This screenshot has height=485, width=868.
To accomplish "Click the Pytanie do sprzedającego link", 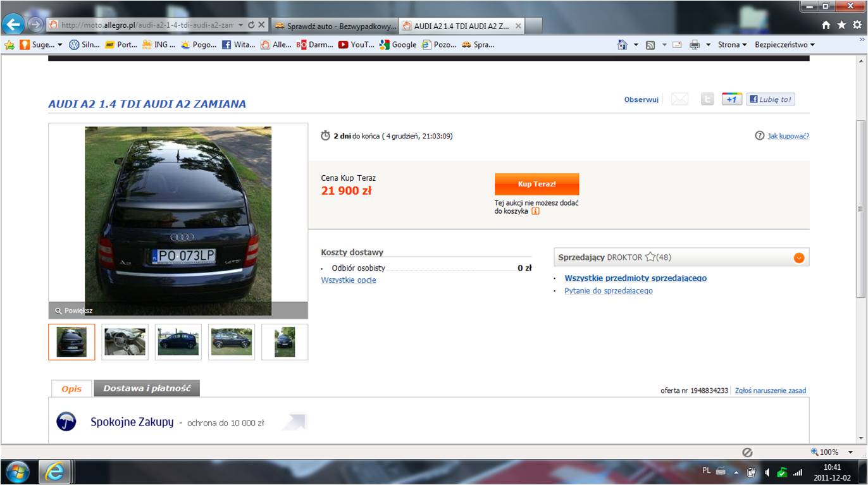I will coord(609,291).
